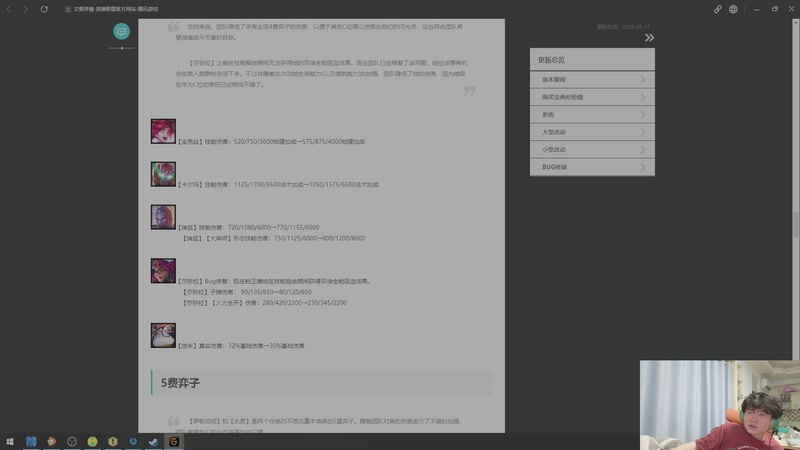Screen dimensions: 800x450
Task: Jump to the 系统 section
Action: tap(592, 114)
